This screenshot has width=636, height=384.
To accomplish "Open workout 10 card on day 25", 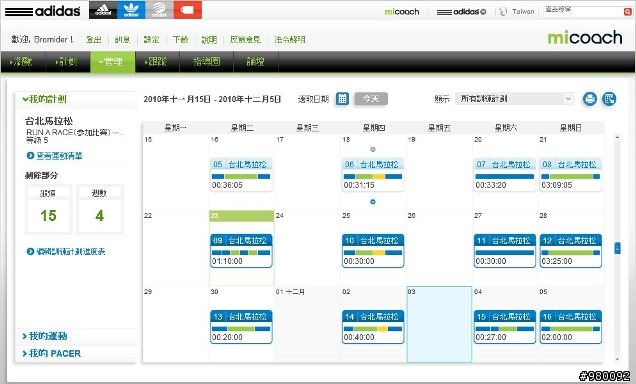I will pyautogui.click(x=373, y=251).
